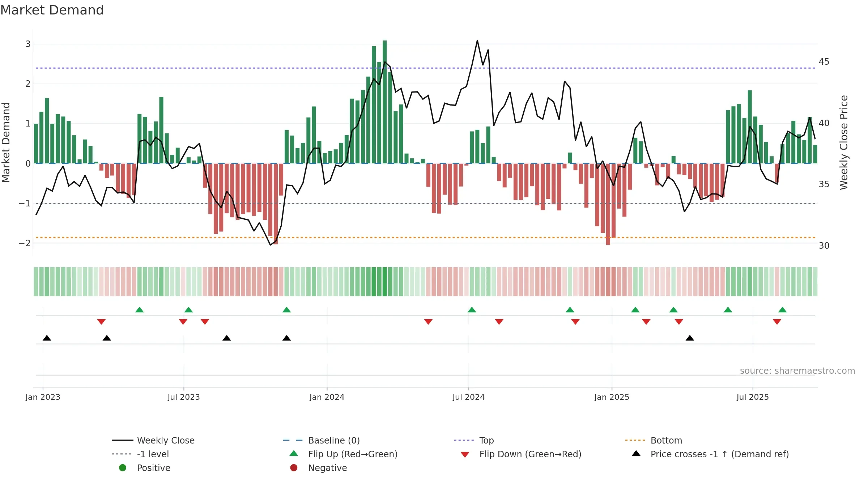This screenshot has height=488, width=868.
Task: Click the Weekly Close legend entry
Action: 153,440
